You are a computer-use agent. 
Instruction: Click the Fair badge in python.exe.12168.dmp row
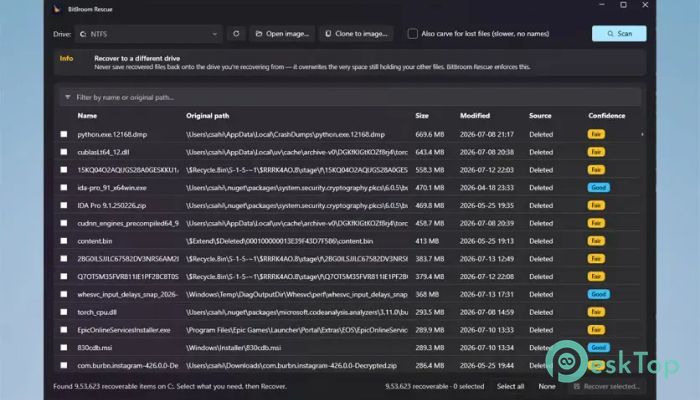(596, 134)
